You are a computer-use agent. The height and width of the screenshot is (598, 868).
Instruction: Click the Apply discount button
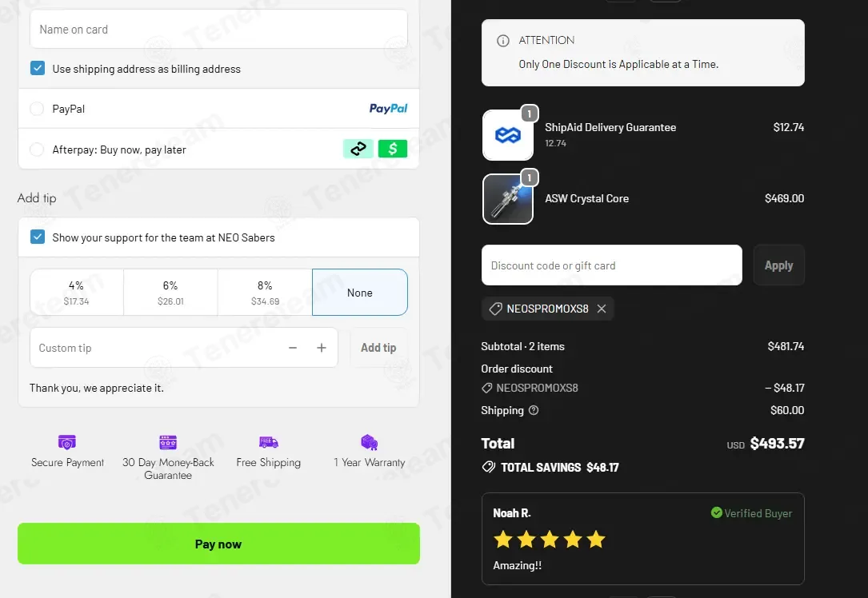pyautogui.click(x=779, y=265)
